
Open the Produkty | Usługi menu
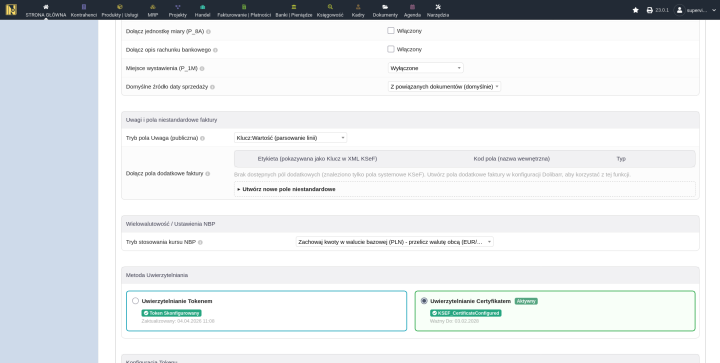tap(120, 11)
